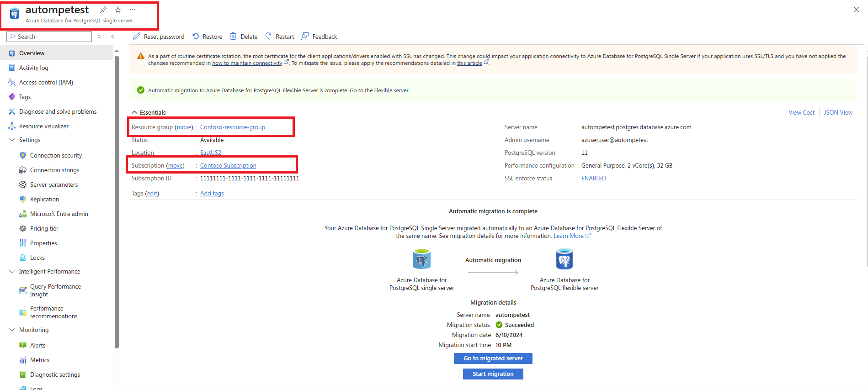
Task: Collapse the Settings section in sidebar
Action: [12, 140]
